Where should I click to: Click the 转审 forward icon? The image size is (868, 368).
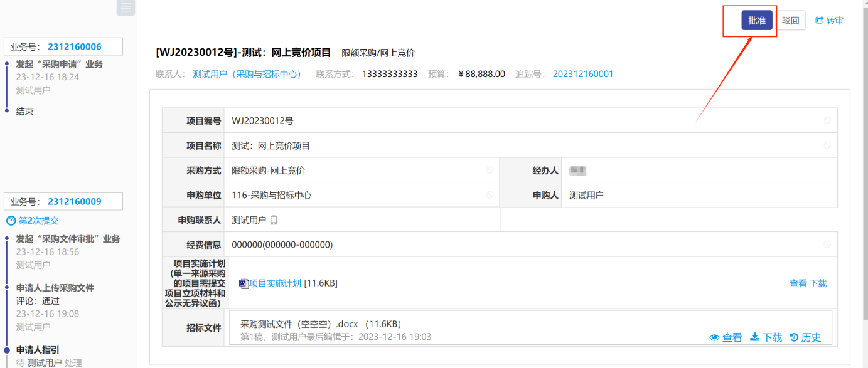(x=819, y=20)
